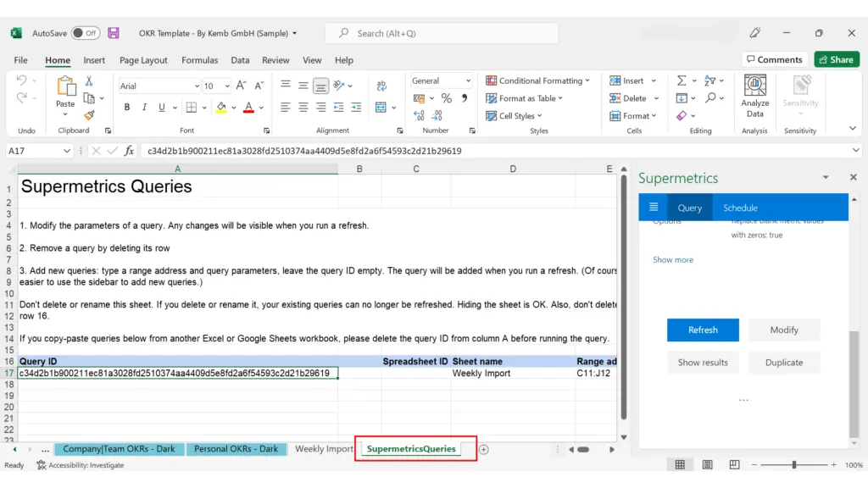868x488 pixels.
Task: Click the Orientation text angle icon
Action: click(x=339, y=86)
